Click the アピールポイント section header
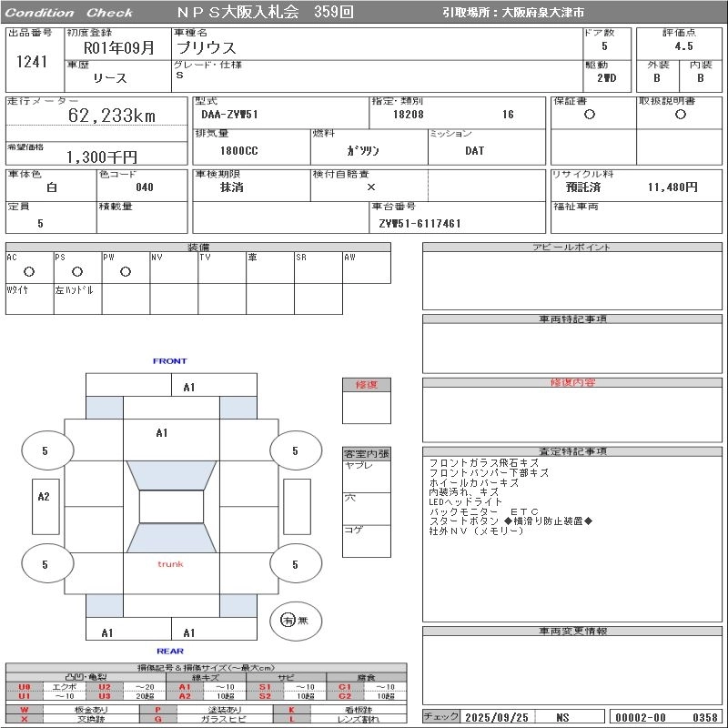Image resolution: width=728 pixels, height=728 pixels. point(572,247)
